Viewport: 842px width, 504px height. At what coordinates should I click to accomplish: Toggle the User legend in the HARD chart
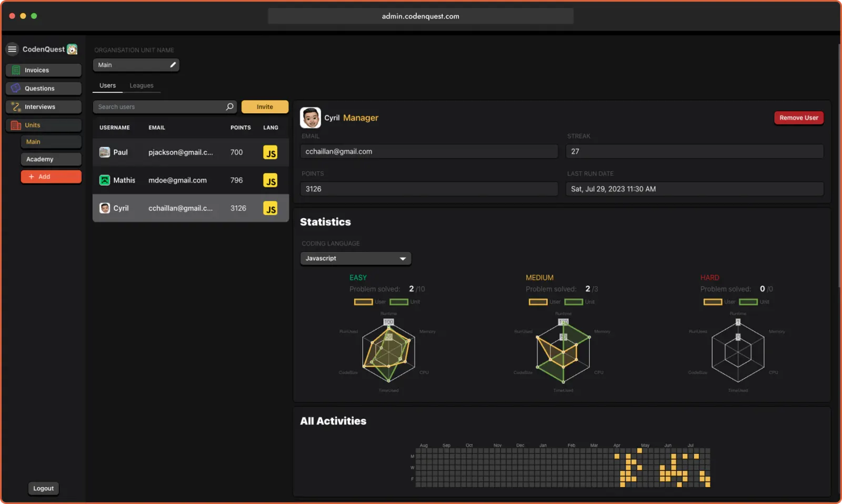pos(719,301)
